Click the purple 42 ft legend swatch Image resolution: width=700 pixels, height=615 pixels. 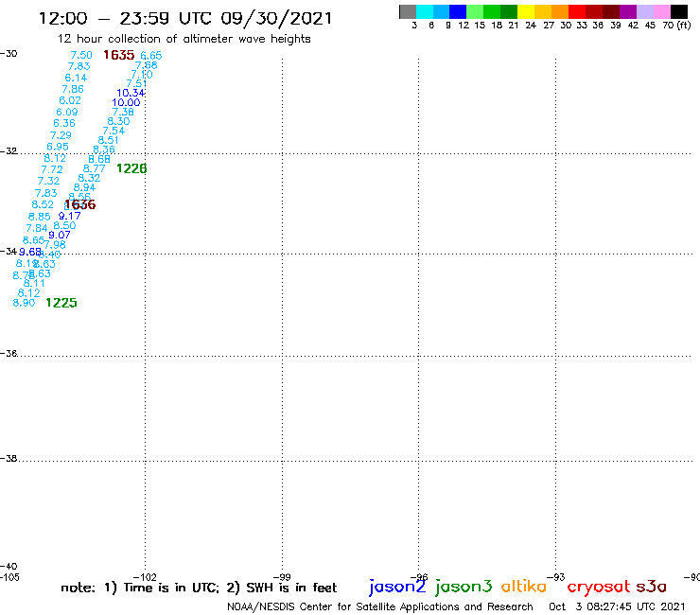(628, 11)
